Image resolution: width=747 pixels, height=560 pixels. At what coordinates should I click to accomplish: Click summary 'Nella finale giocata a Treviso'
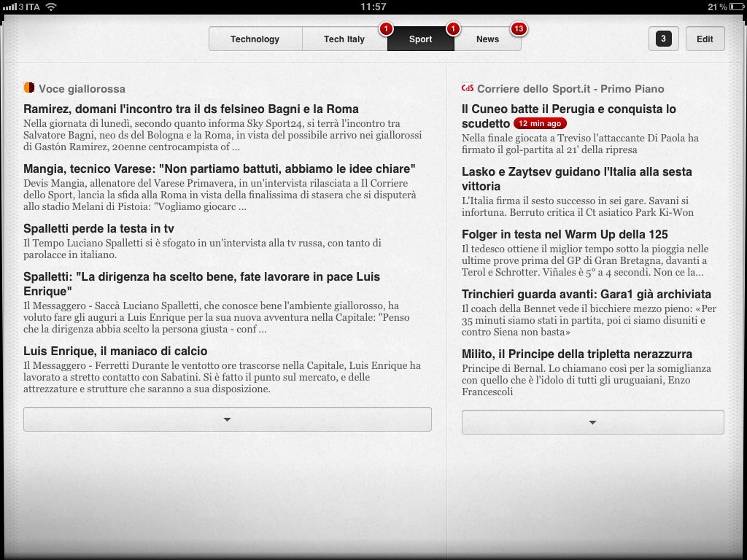[x=580, y=144]
